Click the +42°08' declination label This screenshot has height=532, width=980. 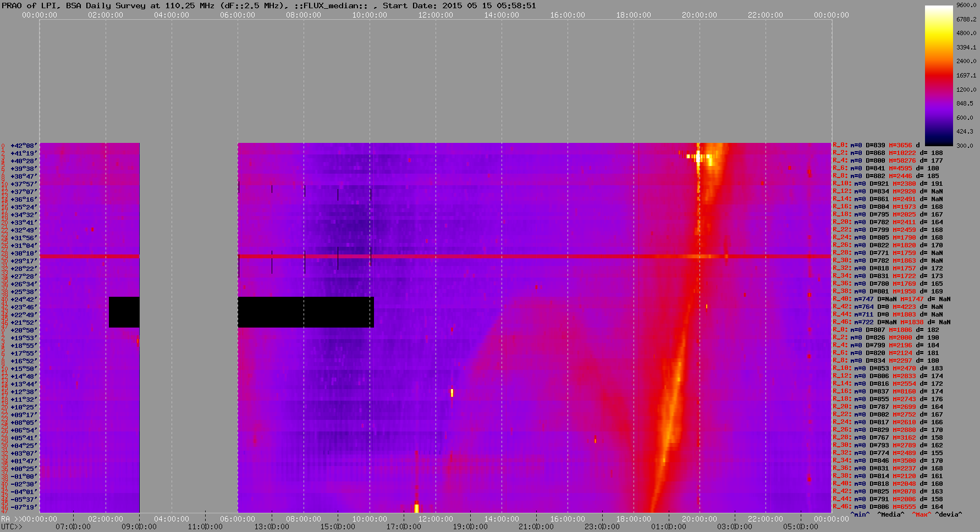[x=24, y=146]
